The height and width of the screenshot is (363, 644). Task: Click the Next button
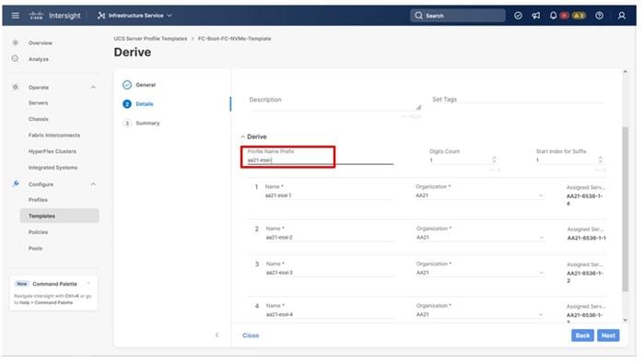coord(608,335)
